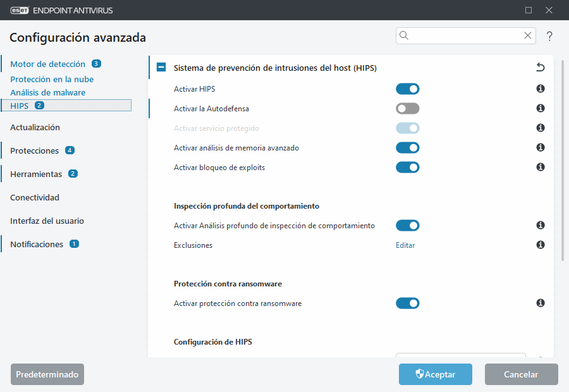Open Protecciones section
Image resolution: width=569 pixels, height=392 pixels.
pyautogui.click(x=35, y=150)
